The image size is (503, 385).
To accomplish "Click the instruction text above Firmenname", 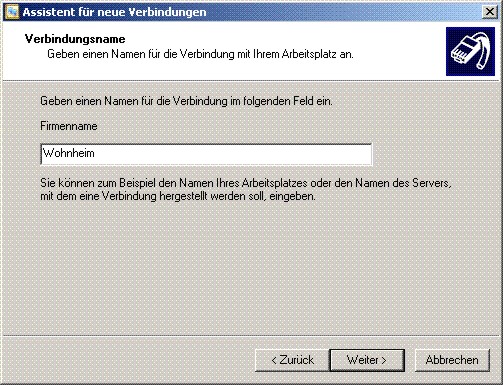I will tap(186, 101).
